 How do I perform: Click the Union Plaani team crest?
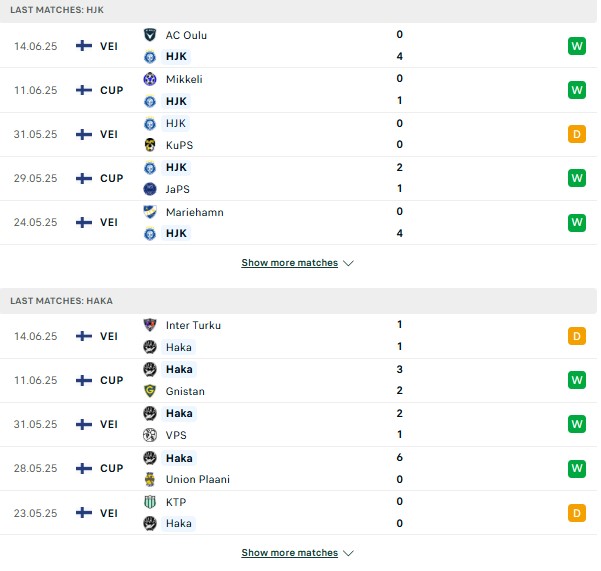[x=150, y=479]
